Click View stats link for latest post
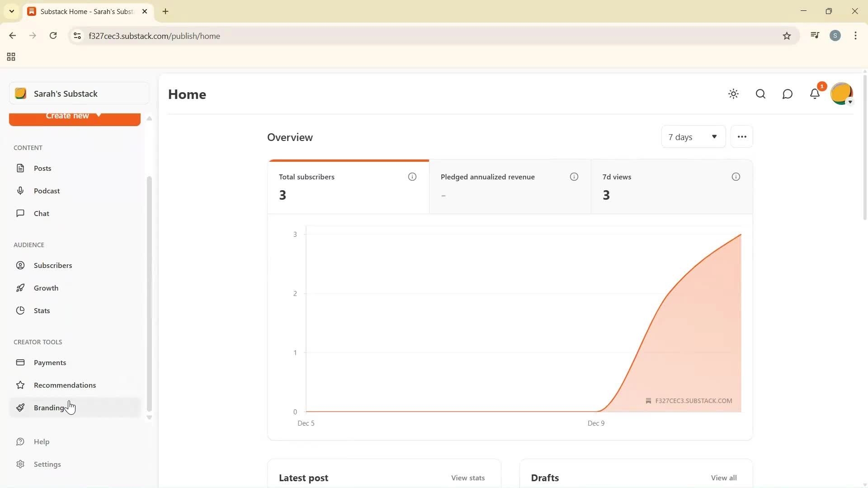The width and height of the screenshot is (868, 488). click(467, 478)
